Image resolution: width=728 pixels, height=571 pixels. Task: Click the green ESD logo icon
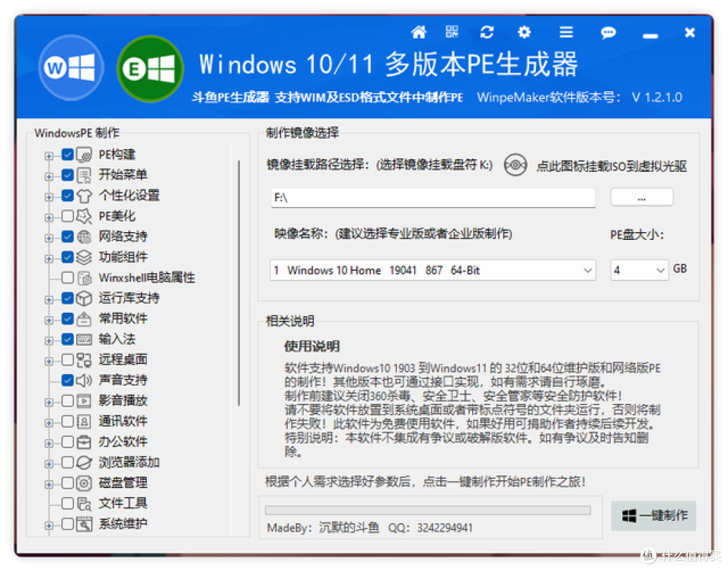(x=150, y=67)
